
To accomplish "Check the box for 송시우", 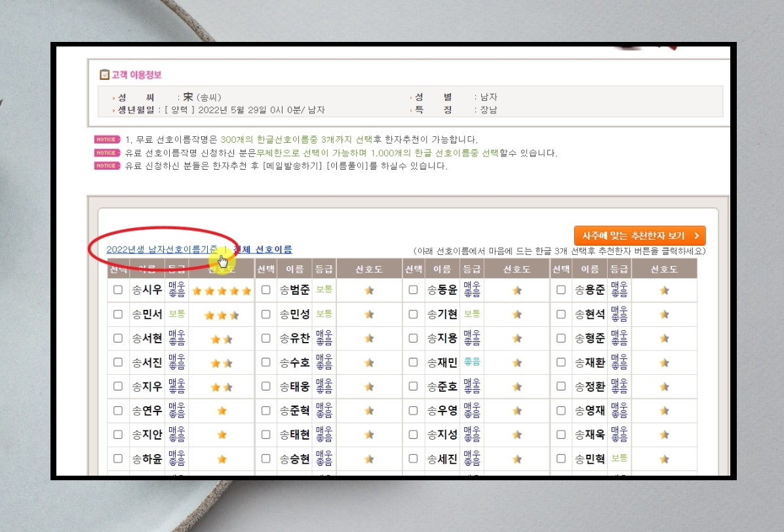I will [118, 290].
